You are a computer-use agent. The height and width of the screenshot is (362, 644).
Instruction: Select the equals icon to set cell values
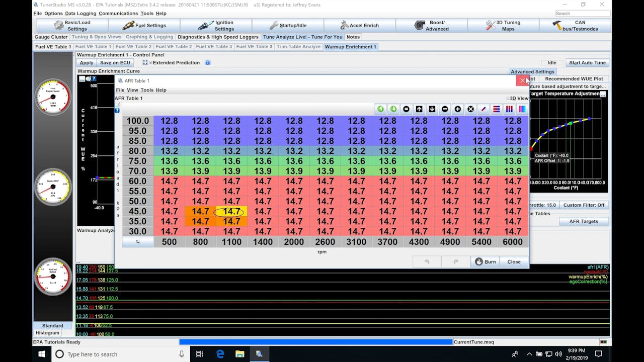tap(406, 109)
